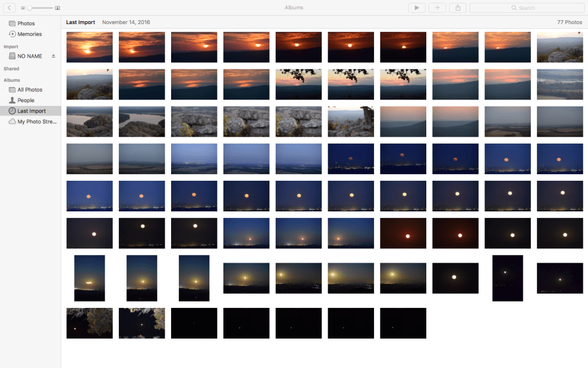Select Last Import album in sidebar
588x368 pixels.
tap(31, 111)
